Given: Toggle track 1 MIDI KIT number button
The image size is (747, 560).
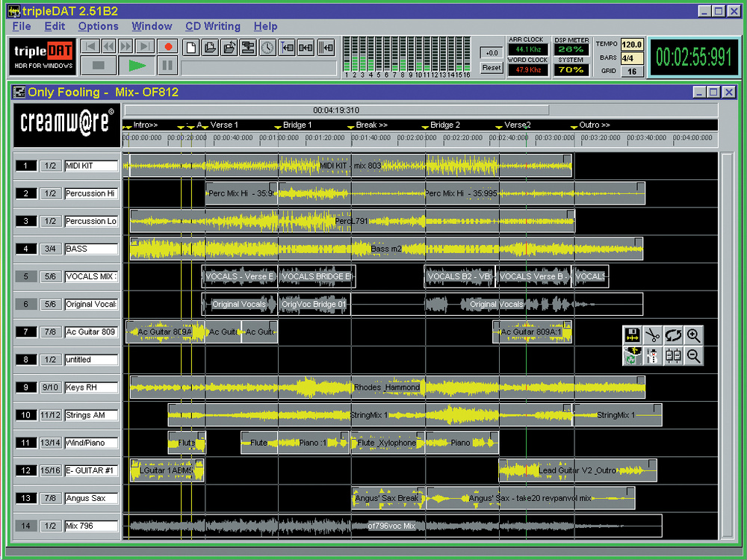Looking at the screenshot, I should pyautogui.click(x=26, y=166).
